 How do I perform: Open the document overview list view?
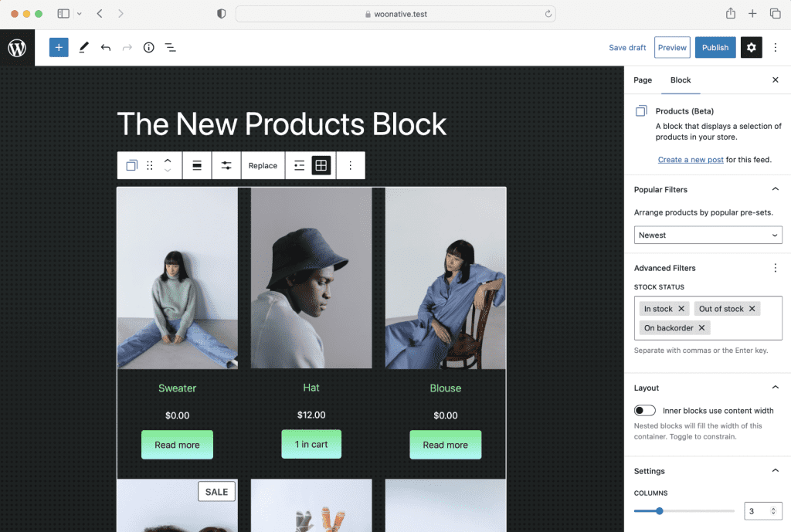point(171,48)
